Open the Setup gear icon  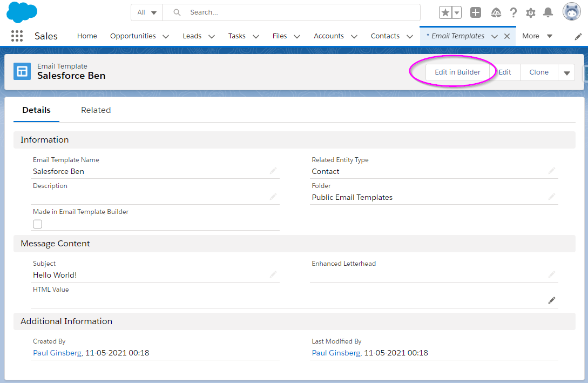[x=530, y=13]
